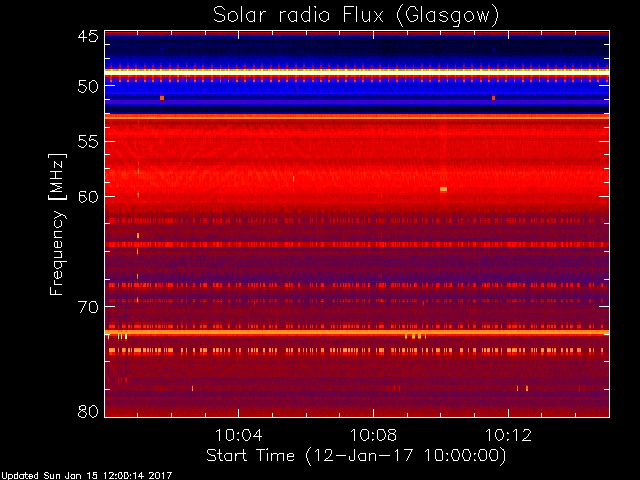The width and height of the screenshot is (640, 480).
Task: Select the 55 MHz frequency label
Action: [88, 142]
